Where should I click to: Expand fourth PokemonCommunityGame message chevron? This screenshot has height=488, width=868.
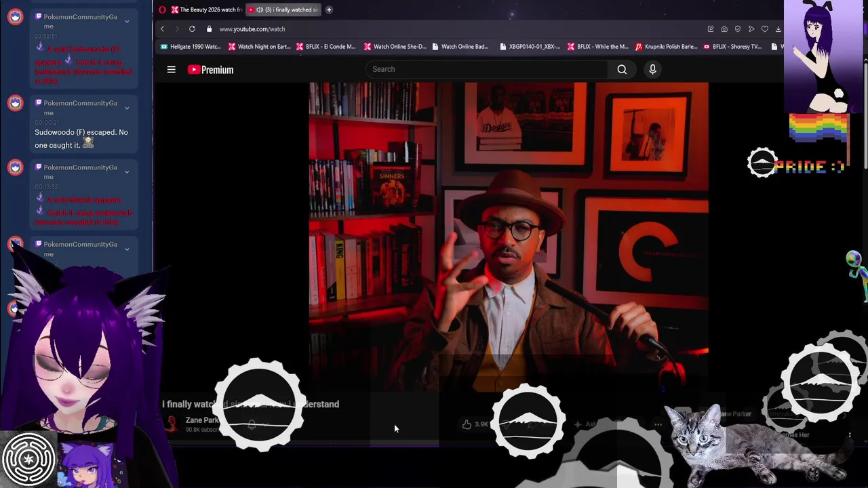[127, 249]
